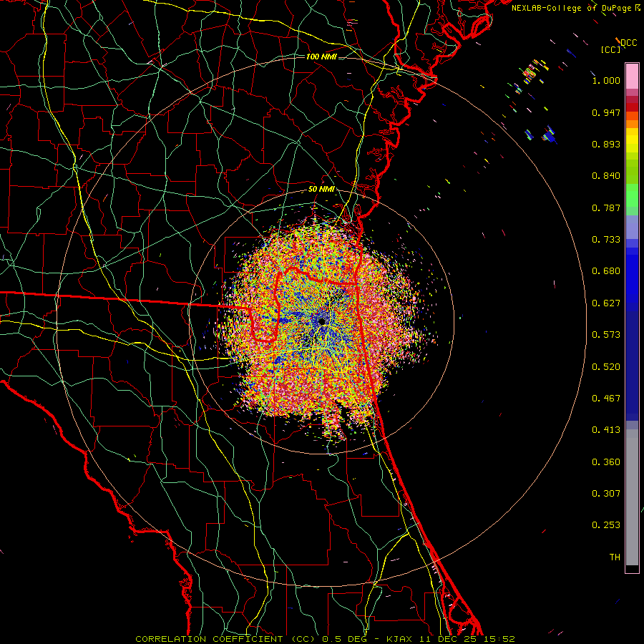Click the DCC product label

[x=628, y=43]
